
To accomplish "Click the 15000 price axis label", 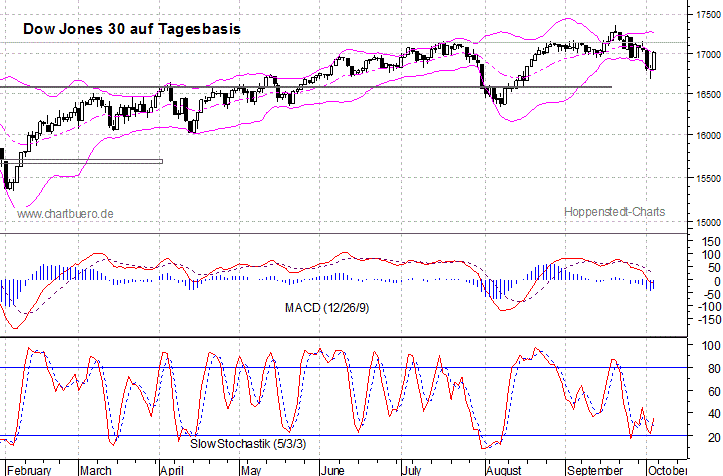I will coord(708,223).
